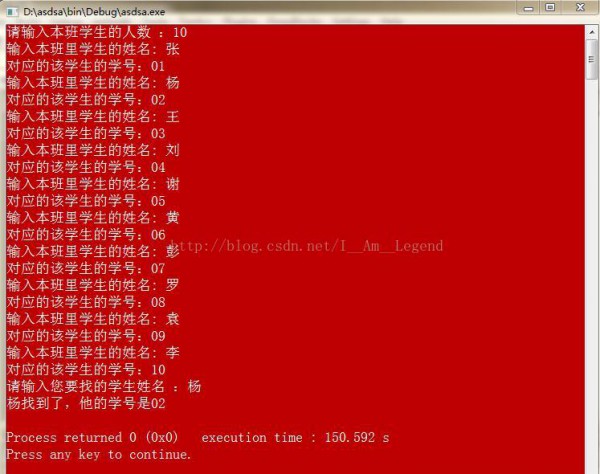
Task: Click the prompt line 请输入您要找的学生姓名
Action: click(x=104, y=386)
